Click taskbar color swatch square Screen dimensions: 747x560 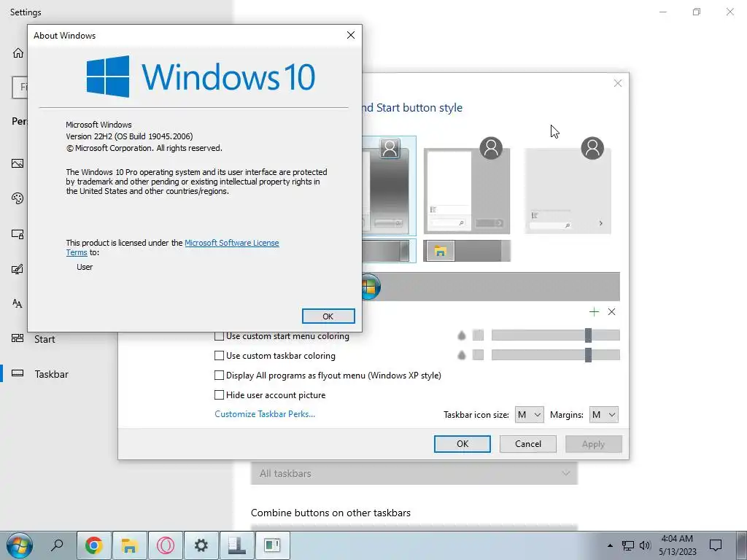(478, 355)
